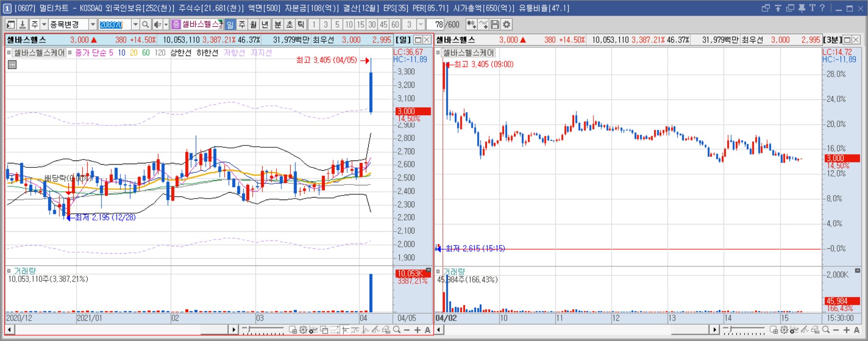Toggle the minute (분) period button
This screenshot has height=341, width=868.
[x=277, y=24]
